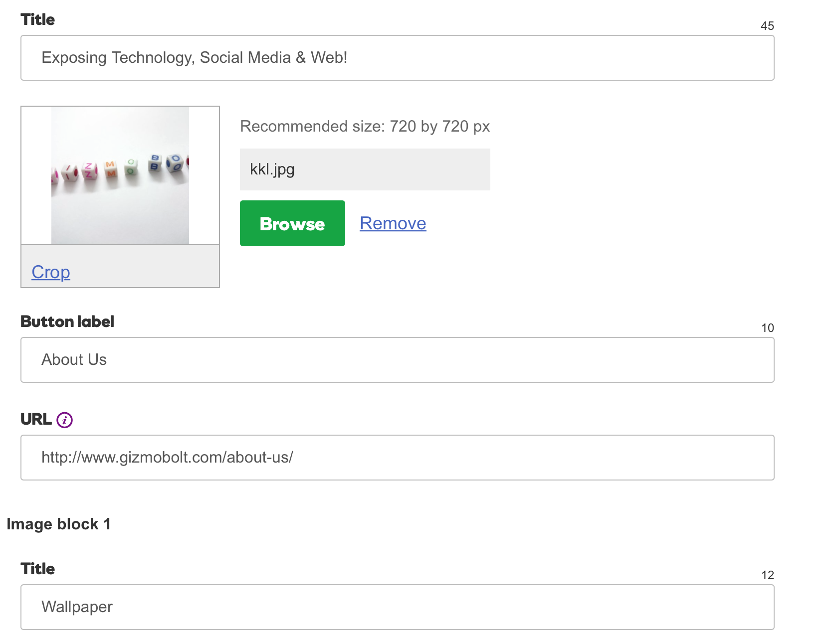The height and width of the screenshot is (644, 831).
Task: Click the Button label counter showing 10
Action: [x=767, y=328]
